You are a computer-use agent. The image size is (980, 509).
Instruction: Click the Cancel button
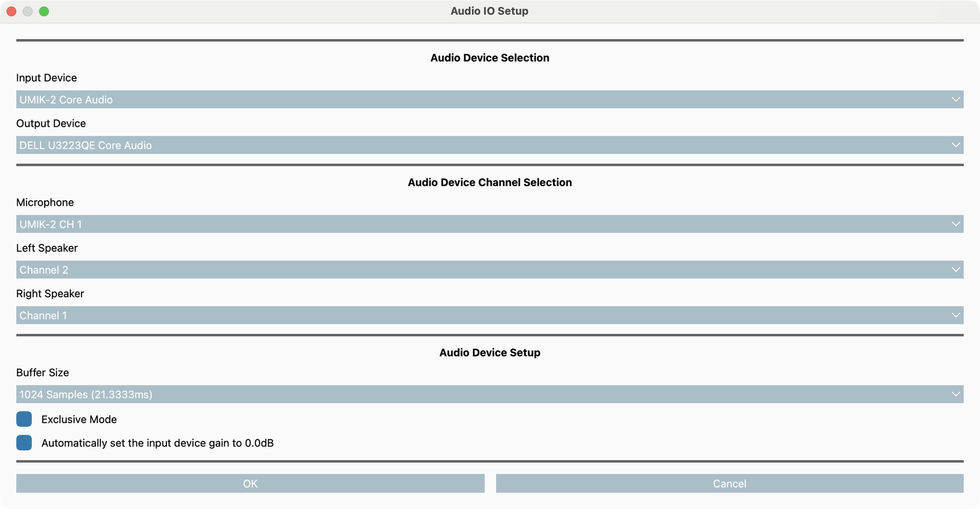[729, 483]
